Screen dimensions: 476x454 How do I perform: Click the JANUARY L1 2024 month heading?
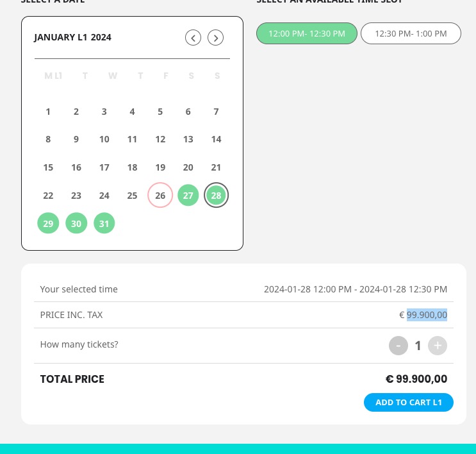(x=72, y=37)
